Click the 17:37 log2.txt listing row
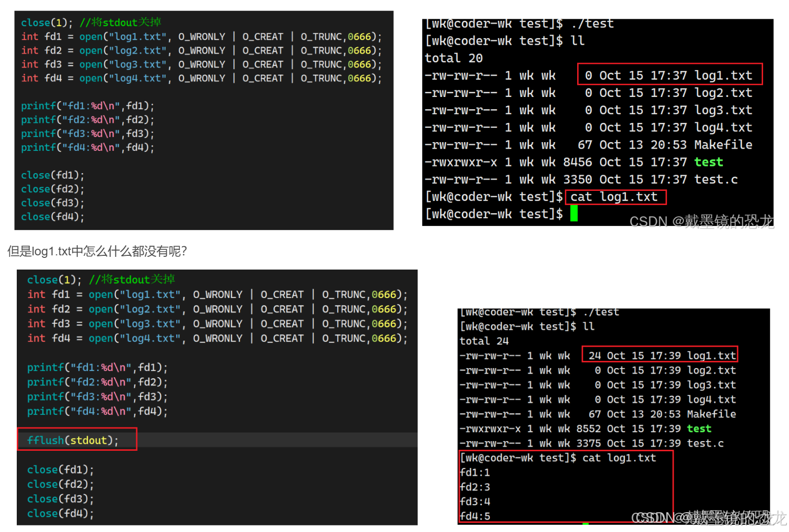This screenshot has height=532, width=789. coord(588,93)
